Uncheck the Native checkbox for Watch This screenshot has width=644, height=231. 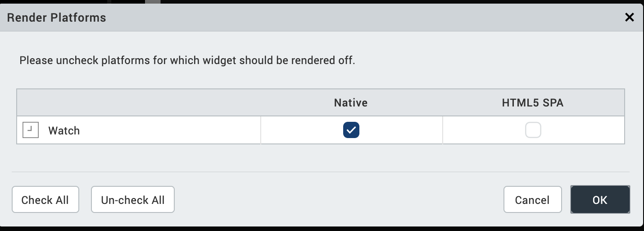(351, 130)
